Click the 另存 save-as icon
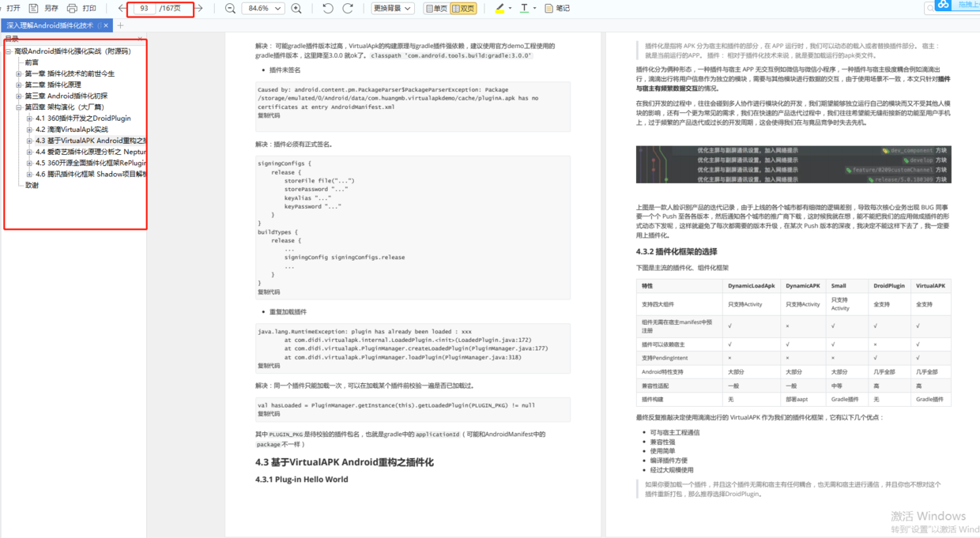 coord(34,8)
